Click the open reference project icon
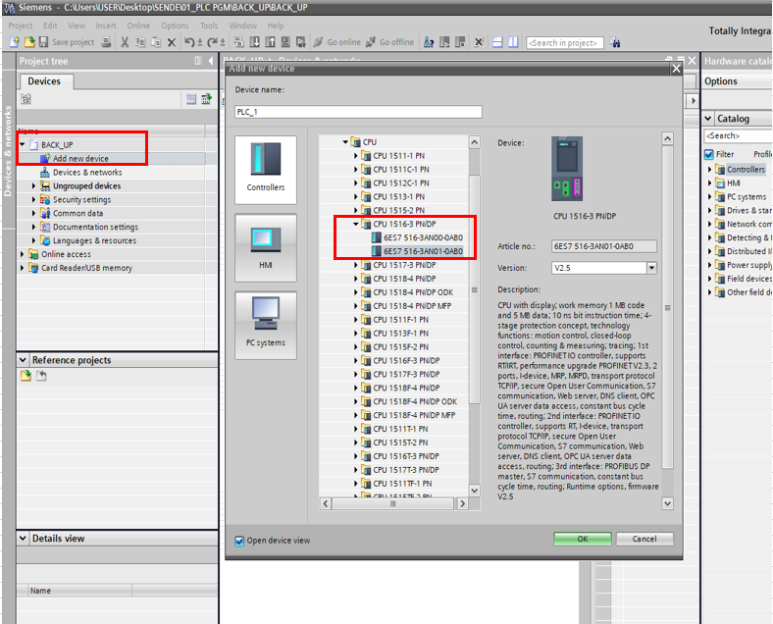The width and height of the screenshot is (773, 624). [x=26, y=376]
